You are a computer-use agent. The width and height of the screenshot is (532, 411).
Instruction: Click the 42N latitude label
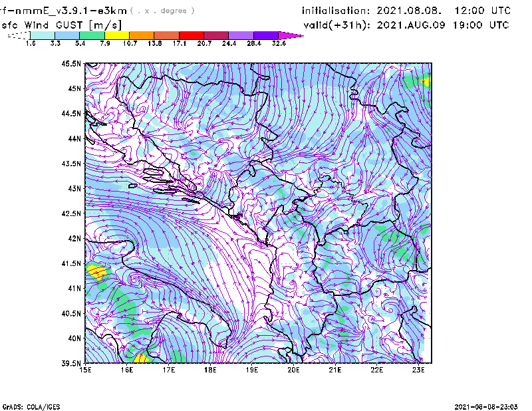(x=74, y=239)
